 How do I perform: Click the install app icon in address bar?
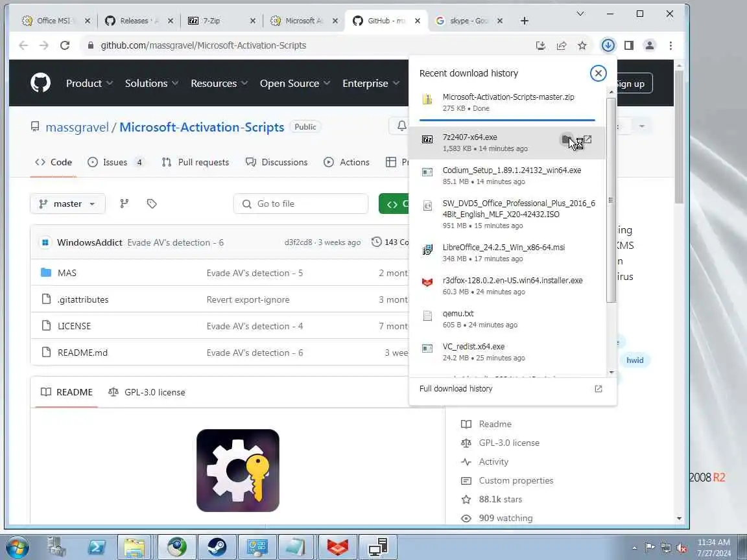541,45
